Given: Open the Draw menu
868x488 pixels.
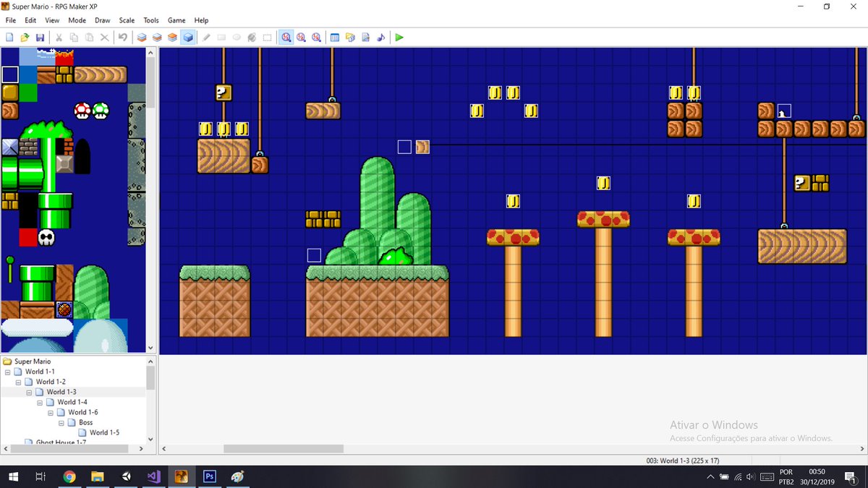Looking at the screenshot, I should click(x=102, y=20).
